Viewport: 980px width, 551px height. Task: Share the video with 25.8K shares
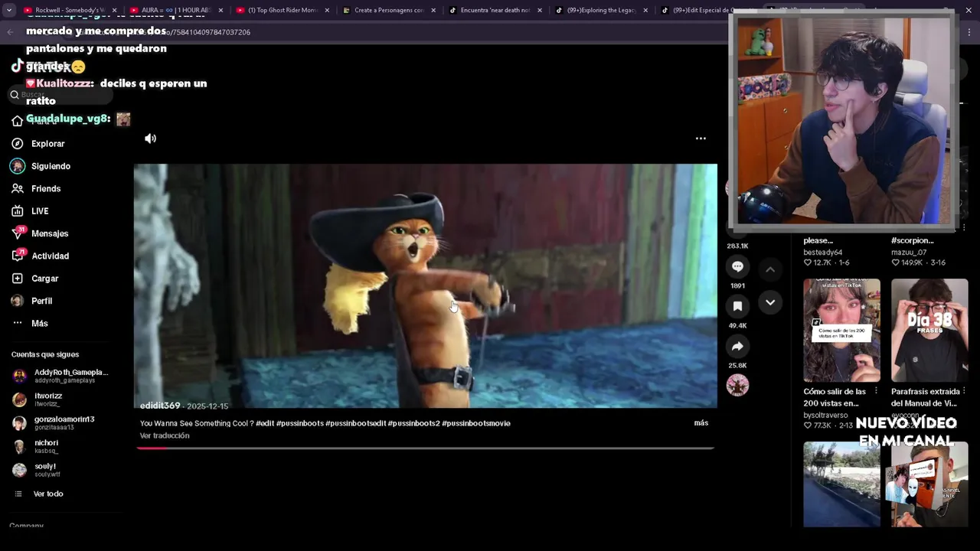pyautogui.click(x=737, y=346)
